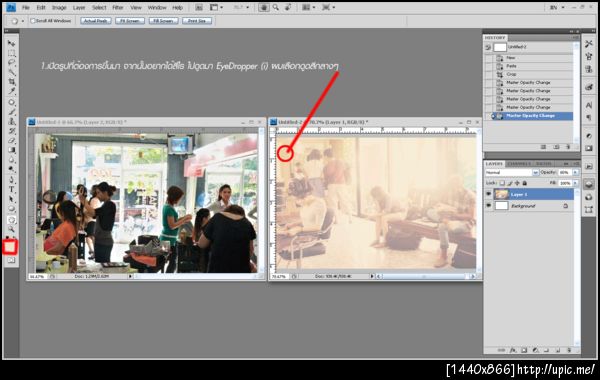Click the Fill value field
The image size is (600, 380).
click(565, 183)
